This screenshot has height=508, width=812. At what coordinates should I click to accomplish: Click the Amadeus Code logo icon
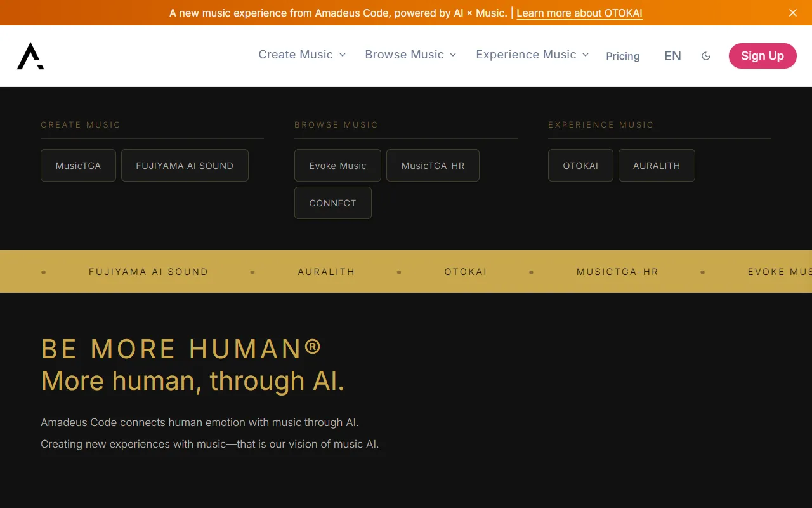[x=30, y=56]
